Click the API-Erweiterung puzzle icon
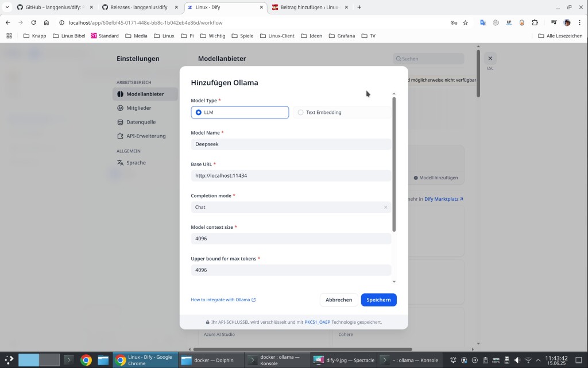The image size is (588, 368). click(x=120, y=136)
